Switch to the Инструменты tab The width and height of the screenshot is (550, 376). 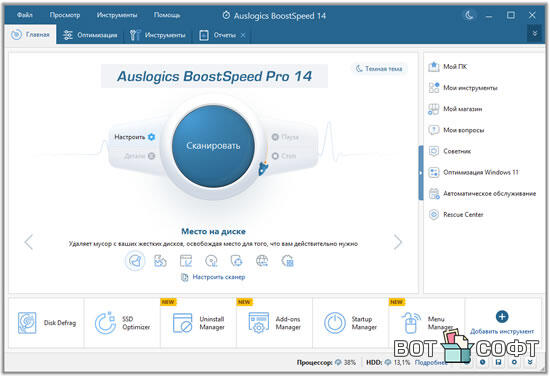coord(157,35)
